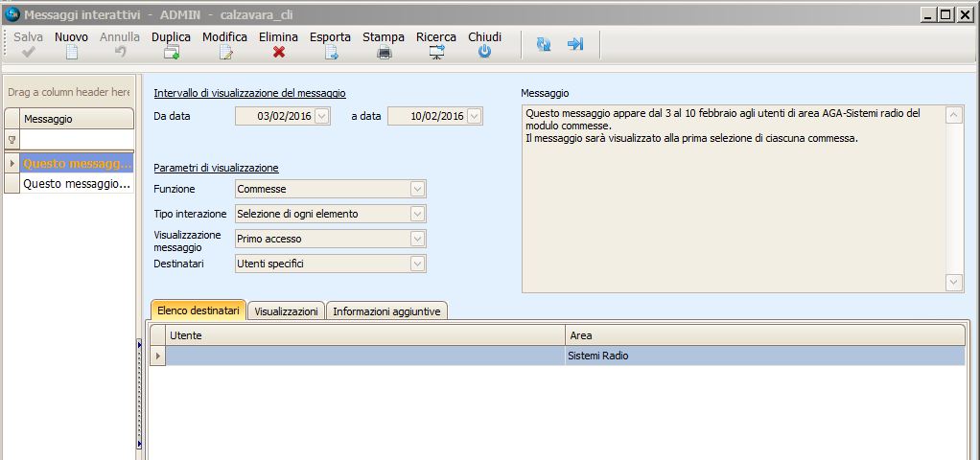Viewport: 980px width, 460px height.
Task: Click the Stampa printer icon
Action: 384,53
